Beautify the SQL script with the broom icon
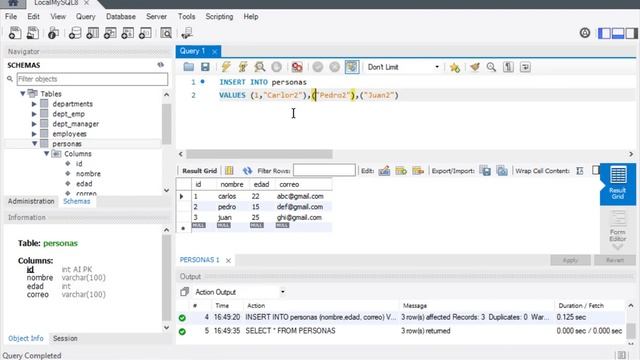Image resolution: width=640 pixels, height=360 pixels. [x=474, y=67]
